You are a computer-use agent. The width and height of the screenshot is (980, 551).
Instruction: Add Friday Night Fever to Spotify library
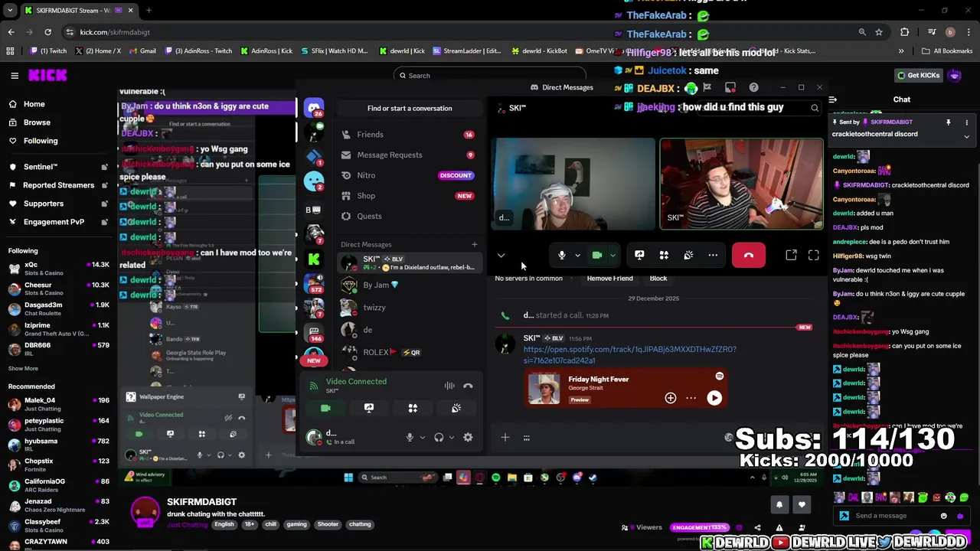[671, 398]
